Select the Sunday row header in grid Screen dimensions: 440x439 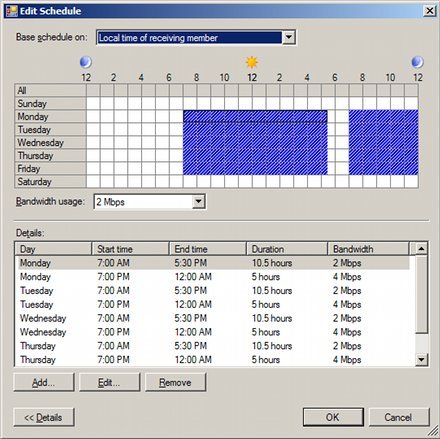(x=50, y=104)
